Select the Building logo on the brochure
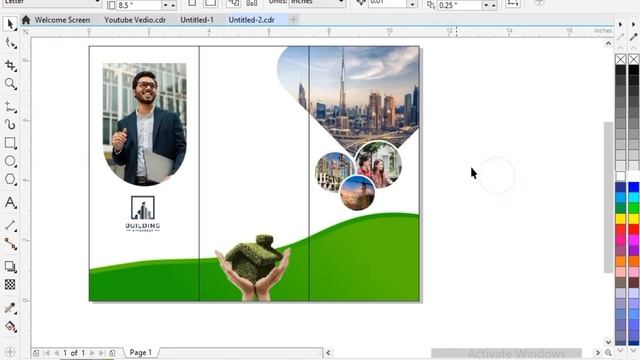Screen dimensions: 640x360 (142, 214)
